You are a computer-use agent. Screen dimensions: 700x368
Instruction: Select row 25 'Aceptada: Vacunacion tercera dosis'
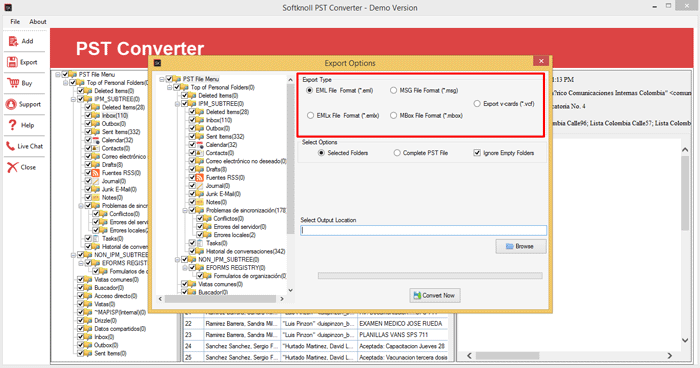tap(316, 357)
